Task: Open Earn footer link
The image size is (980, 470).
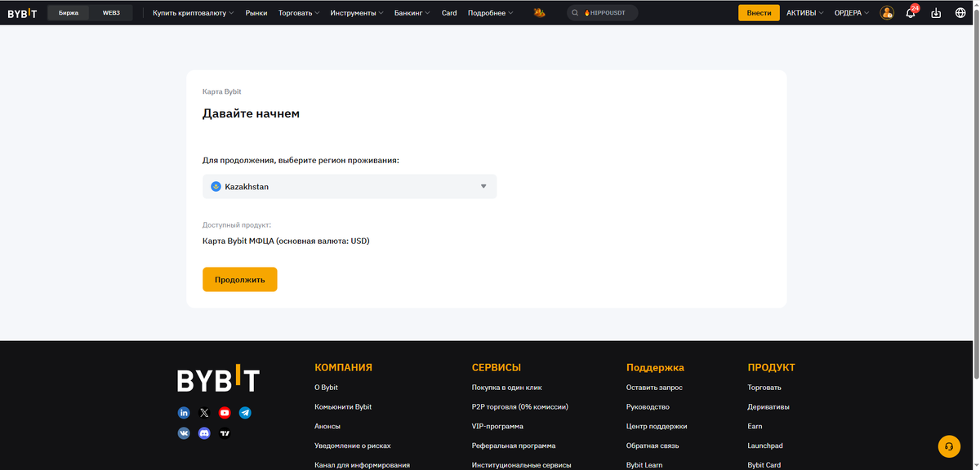Action: [755, 426]
